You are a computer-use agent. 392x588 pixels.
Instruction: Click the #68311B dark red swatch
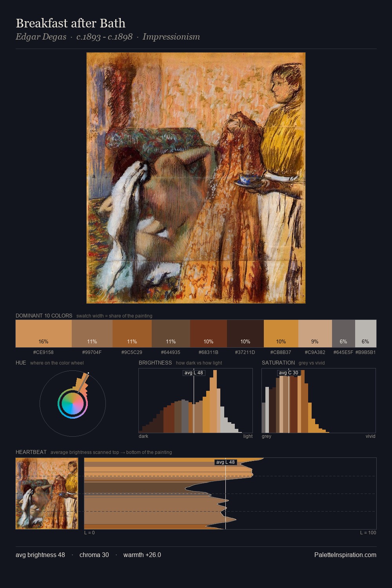209,334
